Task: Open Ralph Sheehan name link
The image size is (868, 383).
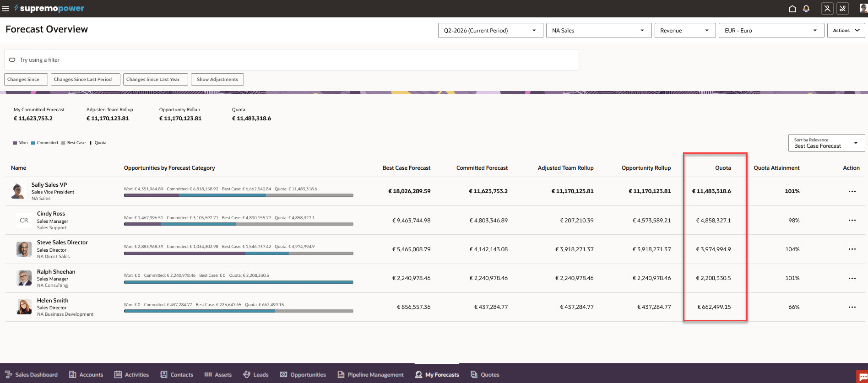Action: [x=56, y=272]
